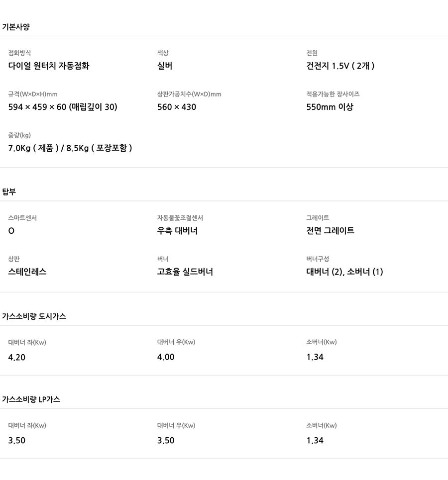Image resolution: width=448 pixels, height=480 pixels.
Task: Select the 전원 value 건전지 1.5V
Action: pos(340,66)
